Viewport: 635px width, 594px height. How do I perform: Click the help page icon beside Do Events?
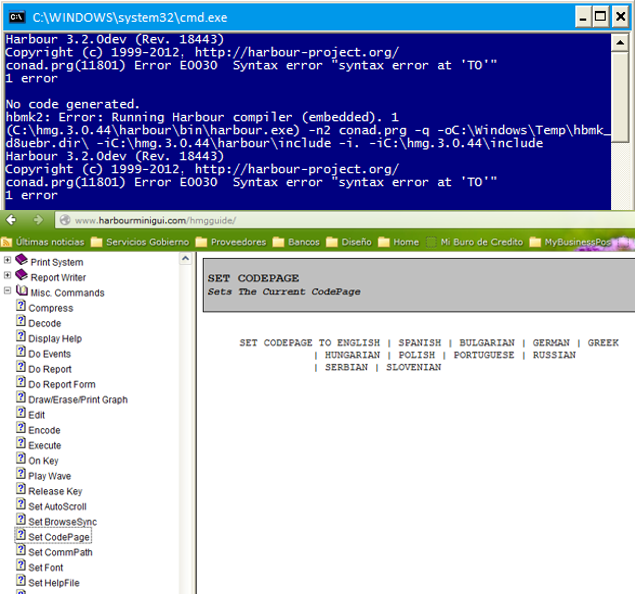tap(21, 351)
